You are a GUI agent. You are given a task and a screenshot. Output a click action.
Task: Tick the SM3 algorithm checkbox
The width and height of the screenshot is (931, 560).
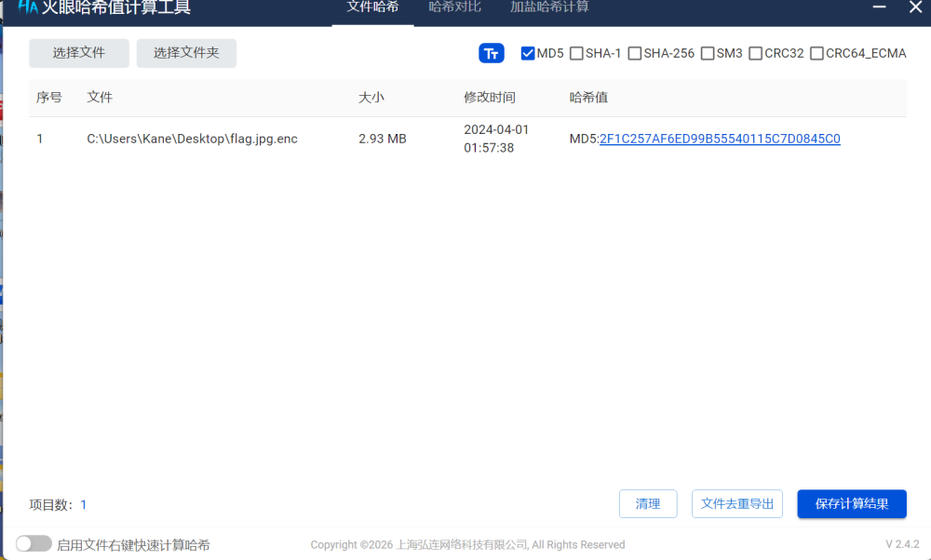tap(708, 53)
